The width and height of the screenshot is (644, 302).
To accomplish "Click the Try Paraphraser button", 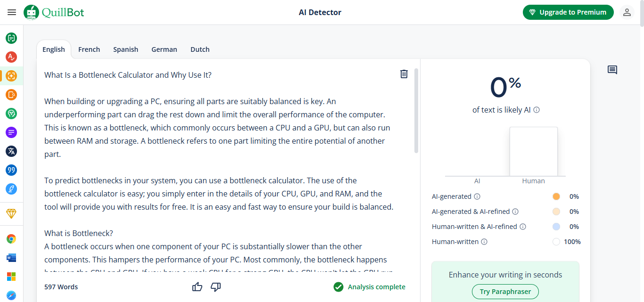I will [505, 292].
